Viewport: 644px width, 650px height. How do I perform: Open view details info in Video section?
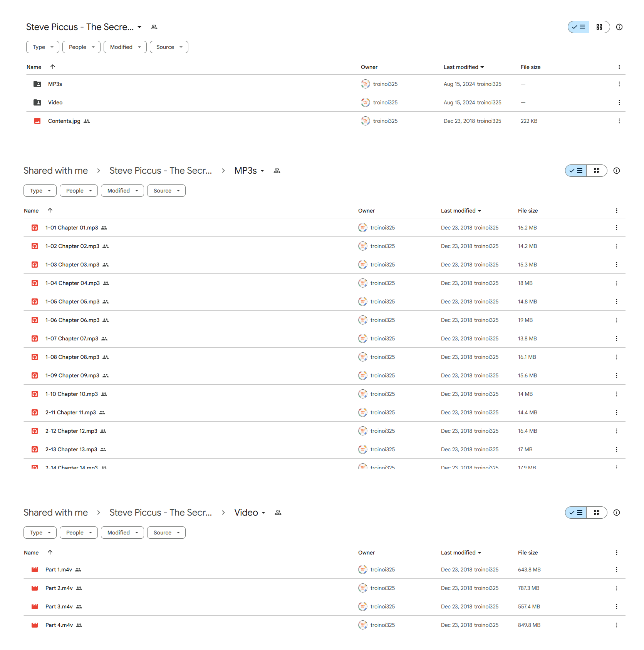click(617, 513)
